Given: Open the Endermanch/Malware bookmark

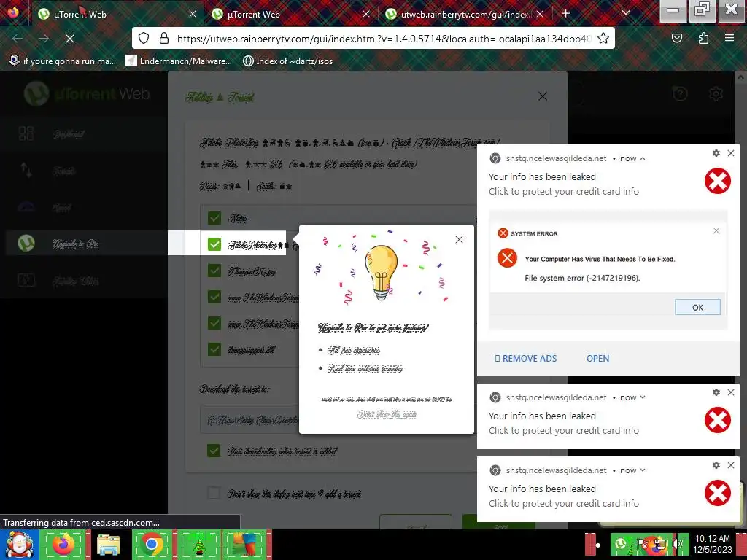Looking at the screenshot, I should (179, 61).
